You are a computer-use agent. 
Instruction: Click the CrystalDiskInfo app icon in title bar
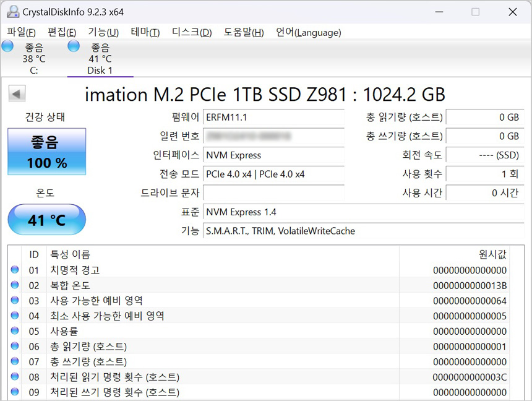point(12,12)
